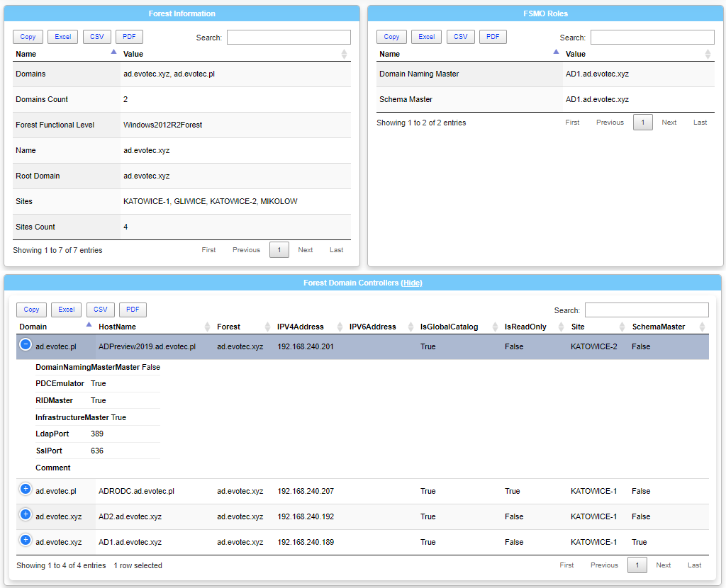Copy the Forest Information table

coord(28,36)
